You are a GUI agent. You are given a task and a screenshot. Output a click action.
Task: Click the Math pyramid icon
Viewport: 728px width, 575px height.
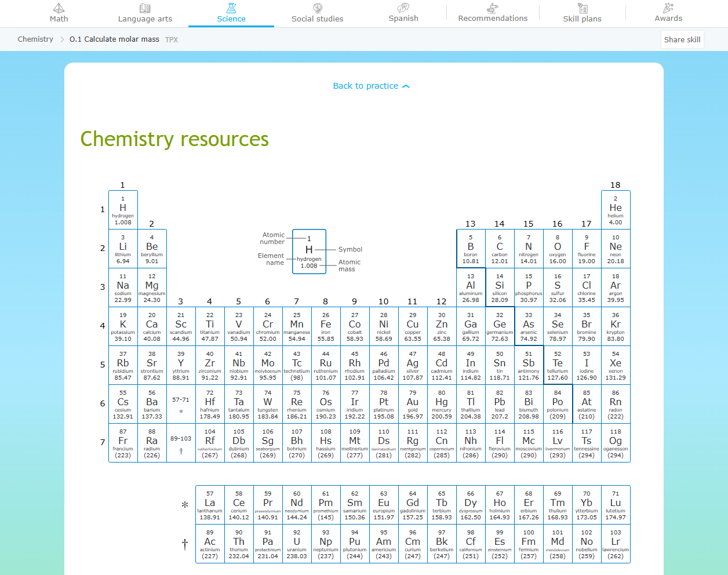(x=59, y=8)
